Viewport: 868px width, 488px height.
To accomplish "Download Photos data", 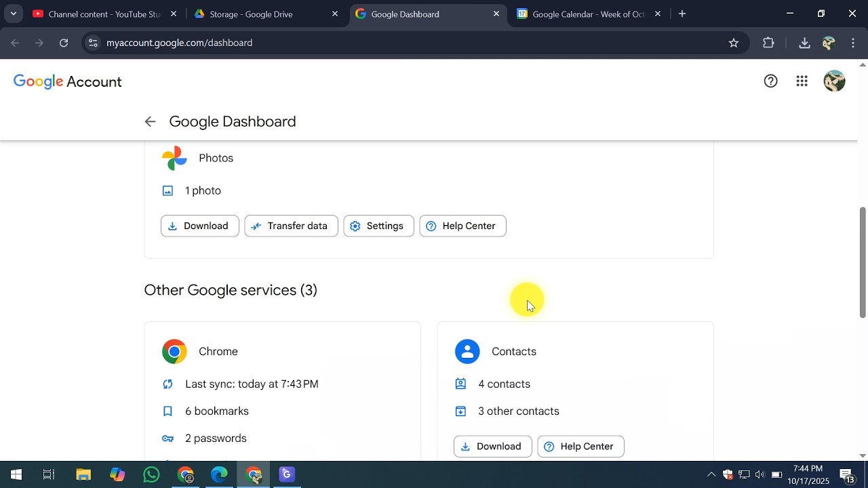I will point(199,226).
